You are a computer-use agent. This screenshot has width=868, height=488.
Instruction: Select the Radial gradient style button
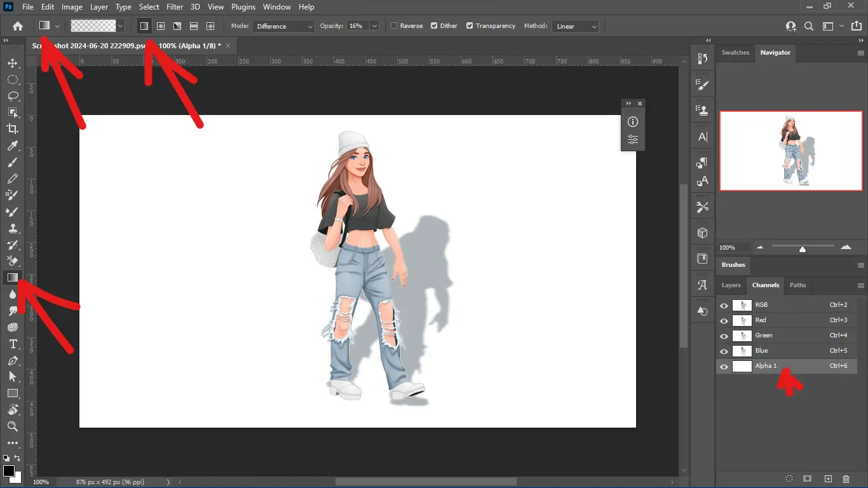tap(161, 26)
